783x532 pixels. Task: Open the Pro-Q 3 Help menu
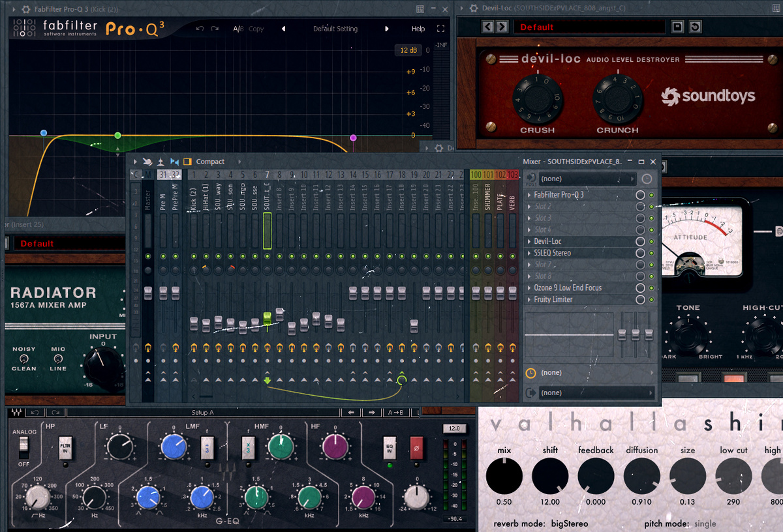point(418,29)
